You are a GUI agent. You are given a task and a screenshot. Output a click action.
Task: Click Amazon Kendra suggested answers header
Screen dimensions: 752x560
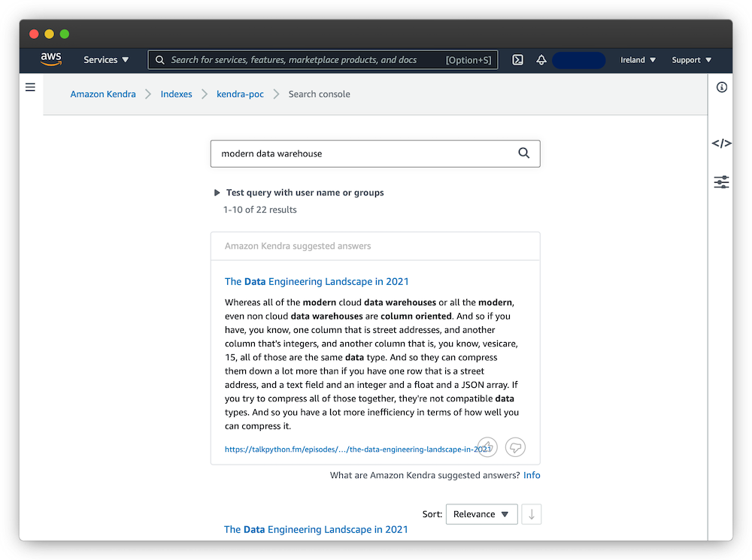point(298,246)
